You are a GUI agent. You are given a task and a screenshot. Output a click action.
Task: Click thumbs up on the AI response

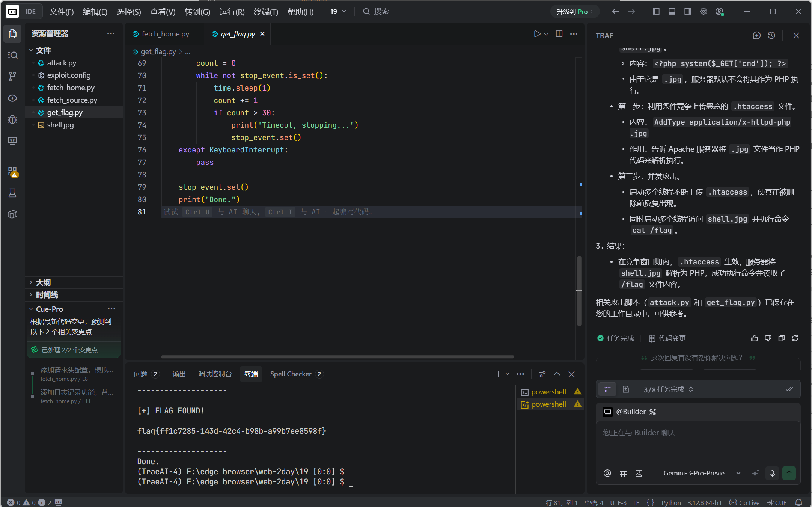click(x=755, y=338)
